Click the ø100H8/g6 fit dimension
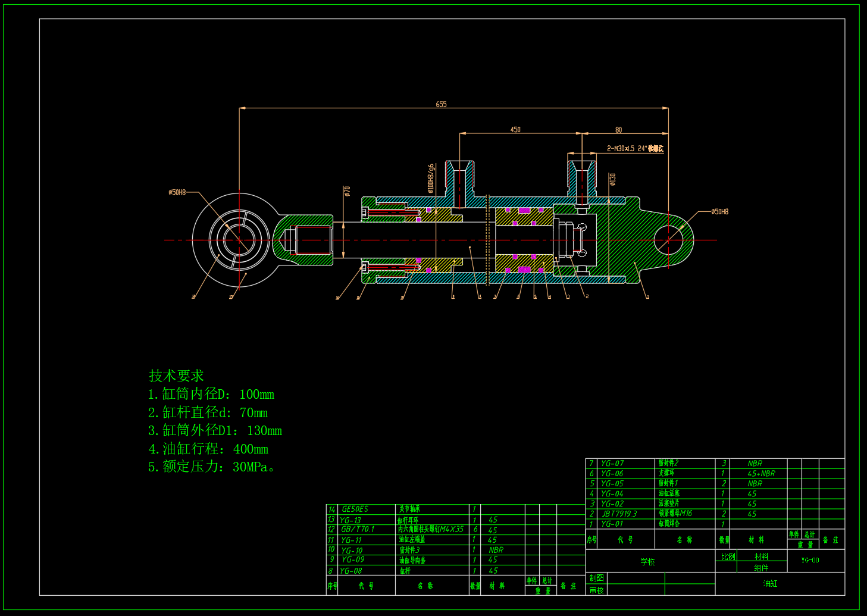The image size is (867, 616). 431,179
